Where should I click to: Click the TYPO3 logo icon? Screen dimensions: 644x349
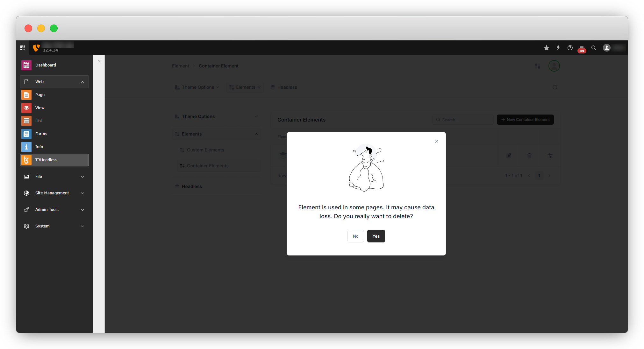point(36,48)
